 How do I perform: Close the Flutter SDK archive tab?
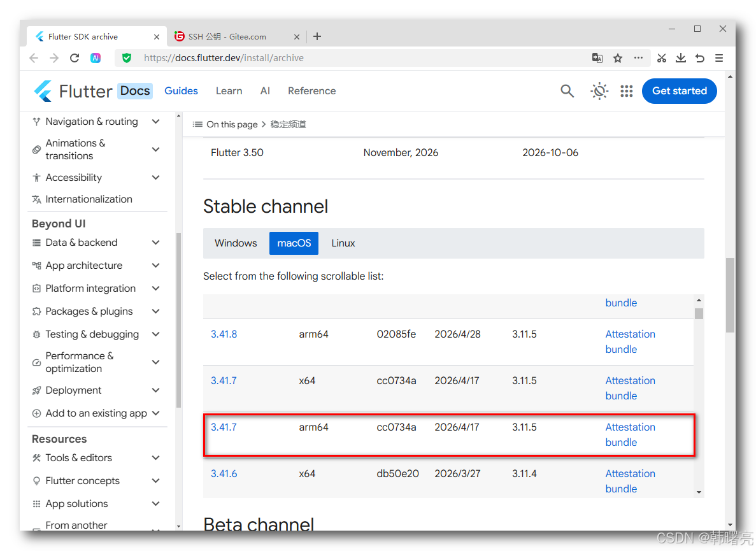[156, 37]
